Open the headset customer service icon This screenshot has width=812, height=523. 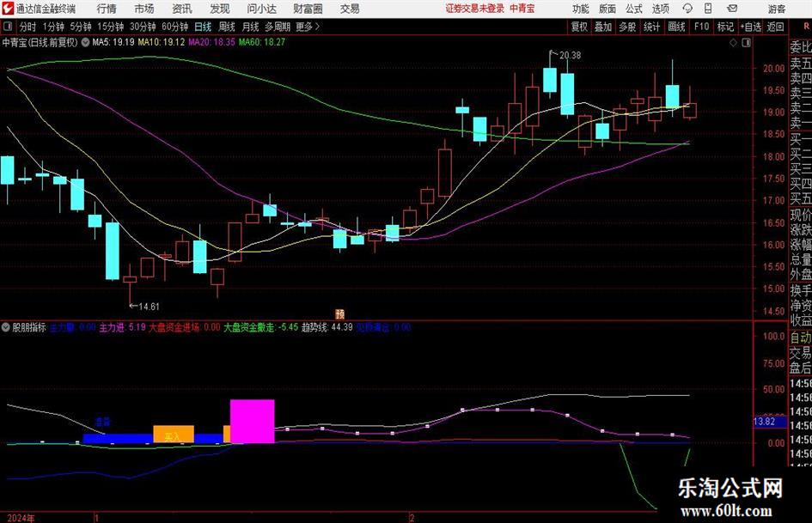687,9
